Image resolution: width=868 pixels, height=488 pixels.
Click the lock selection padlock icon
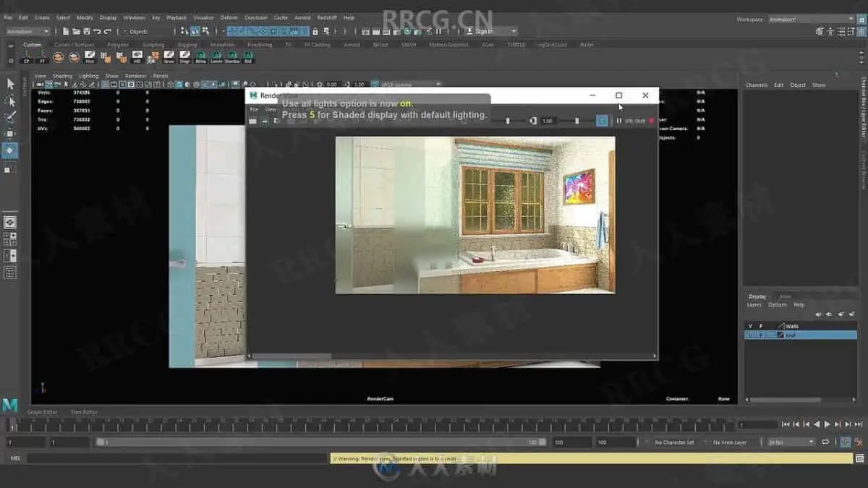point(315,31)
